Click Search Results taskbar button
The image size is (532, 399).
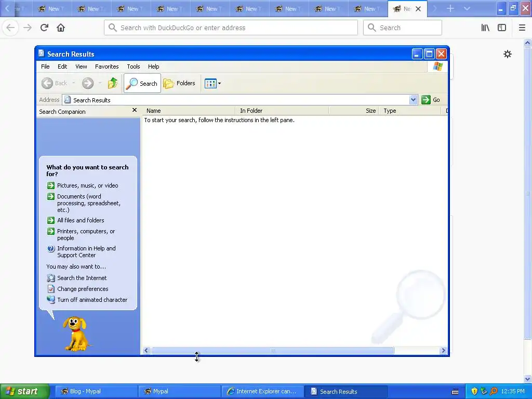pyautogui.click(x=345, y=391)
